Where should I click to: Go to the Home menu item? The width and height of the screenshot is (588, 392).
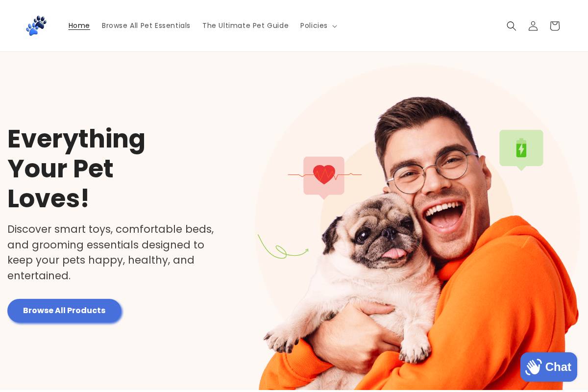tap(79, 25)
